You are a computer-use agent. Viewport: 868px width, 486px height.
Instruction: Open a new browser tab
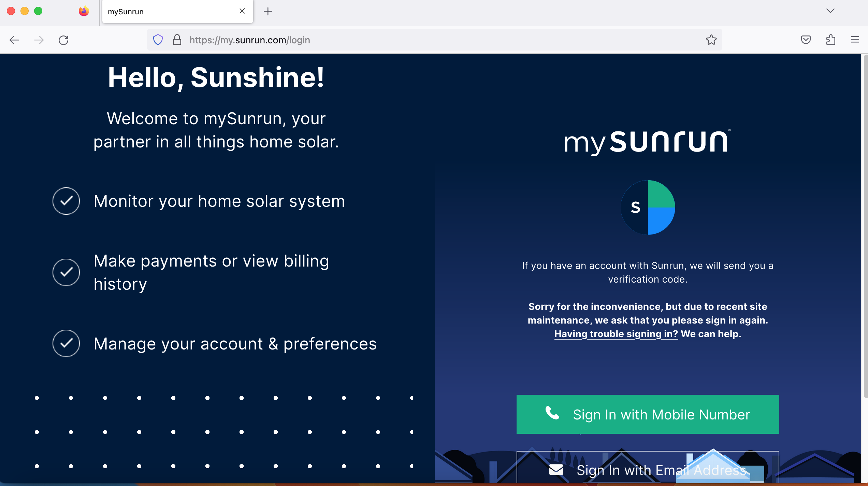pyautogui.click(x=268, y=11)
